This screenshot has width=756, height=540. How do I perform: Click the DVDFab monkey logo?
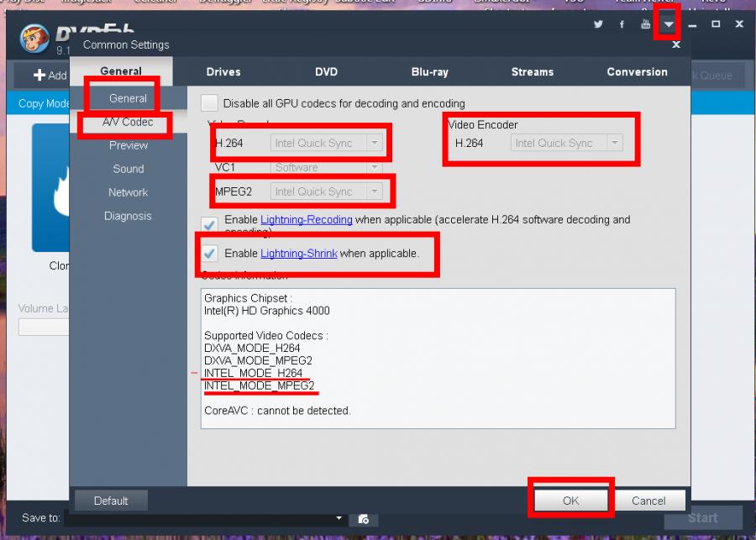click(34, 39)
